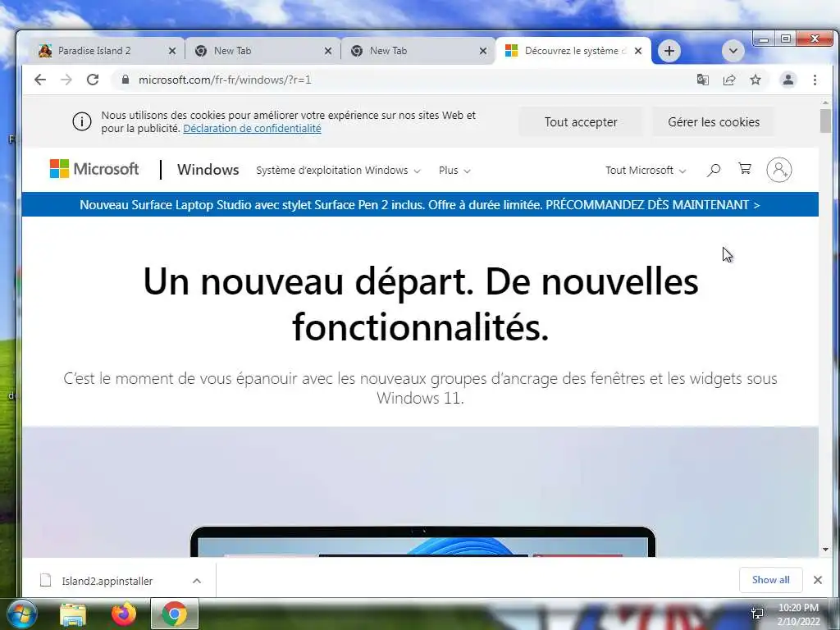Click the network tray icon
Image resolution: width=840 pixels, height=630 pixels.
click(x=757, y=614)
